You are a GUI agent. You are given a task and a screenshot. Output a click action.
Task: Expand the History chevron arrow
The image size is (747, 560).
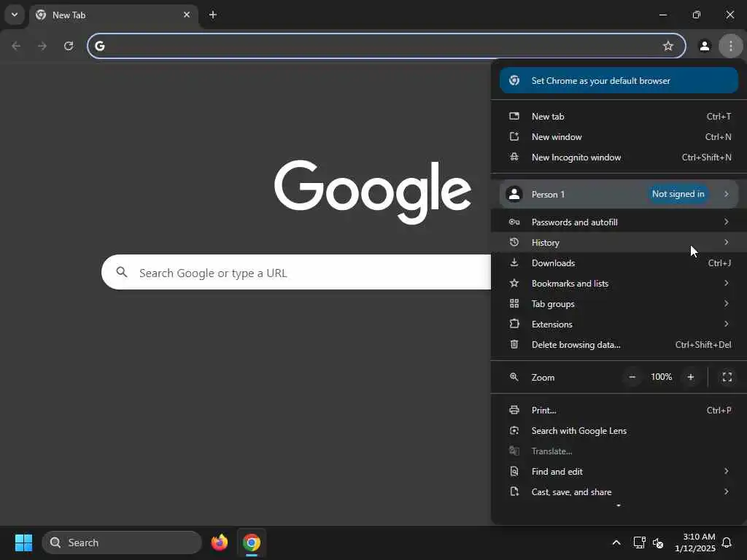(726, 242)
